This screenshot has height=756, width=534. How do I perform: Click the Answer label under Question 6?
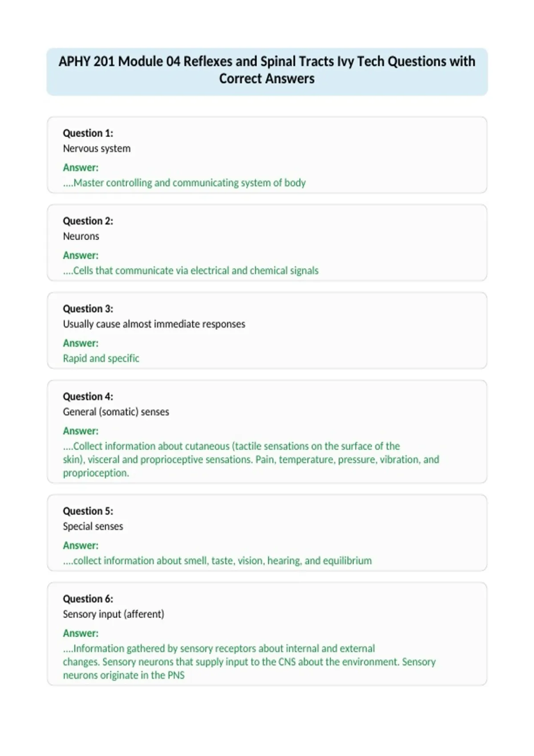81,633
